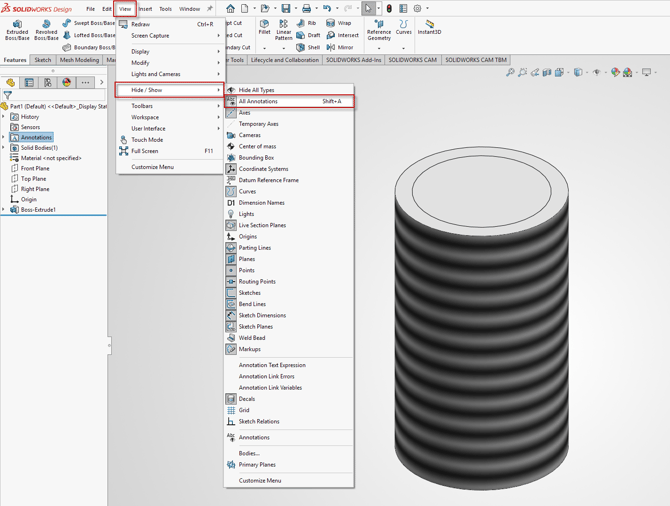670x506 pixels.
Task: Open the Insert menu
Action: (145, 9)
